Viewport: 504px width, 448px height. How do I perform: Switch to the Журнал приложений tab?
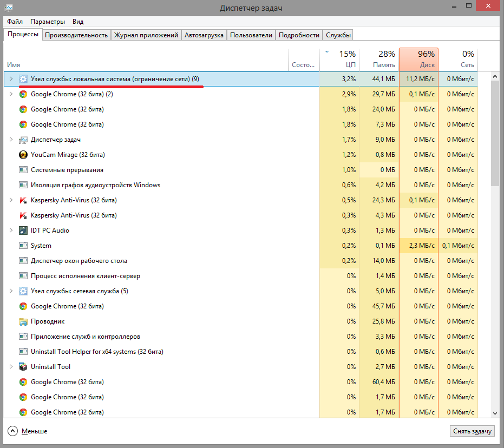(x=146, y=35)
